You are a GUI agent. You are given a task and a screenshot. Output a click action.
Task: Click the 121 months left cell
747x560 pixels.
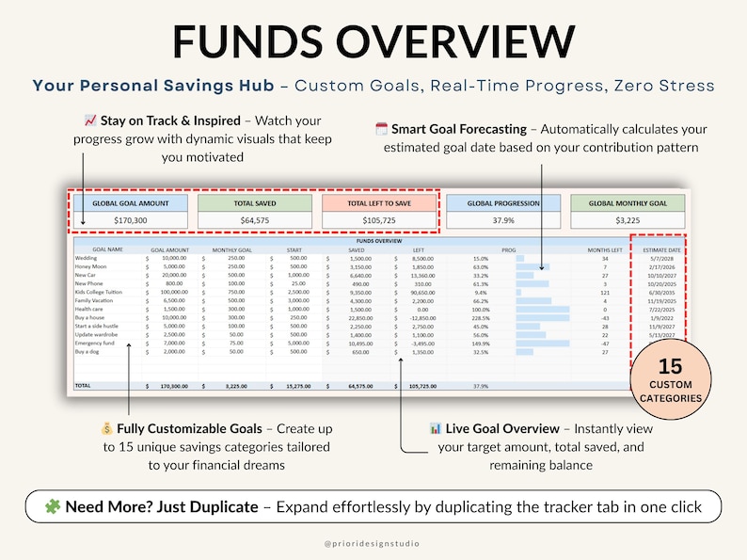click(605, 292)
